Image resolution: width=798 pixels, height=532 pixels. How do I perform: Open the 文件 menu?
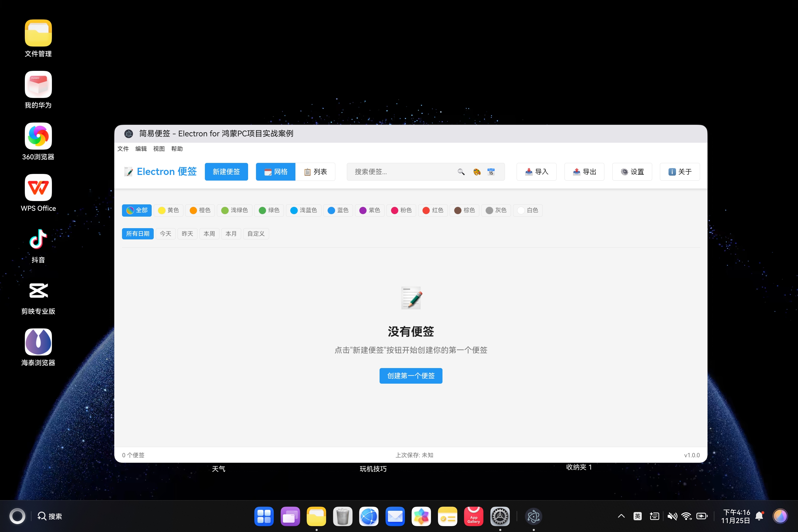click(x=123, y=149)
